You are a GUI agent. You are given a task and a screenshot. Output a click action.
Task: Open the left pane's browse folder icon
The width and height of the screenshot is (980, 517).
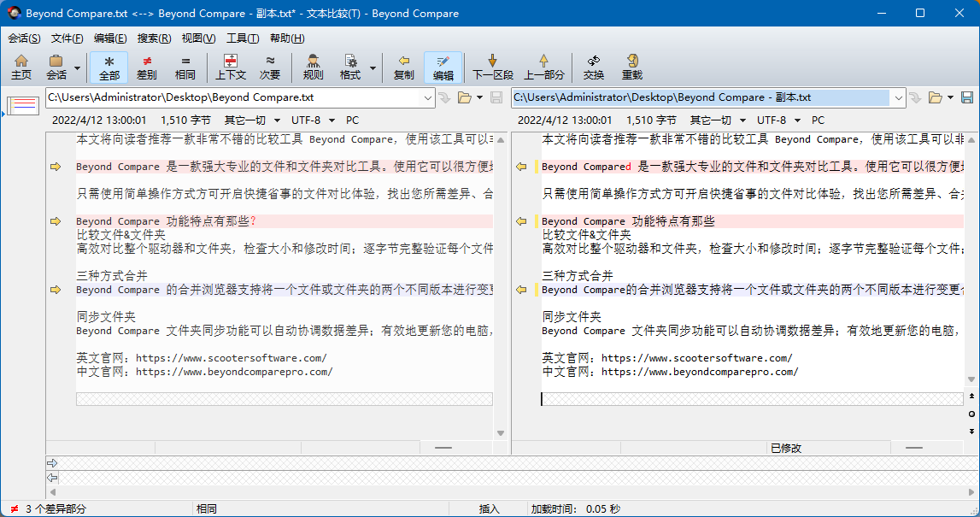click(x=465, y=97)
